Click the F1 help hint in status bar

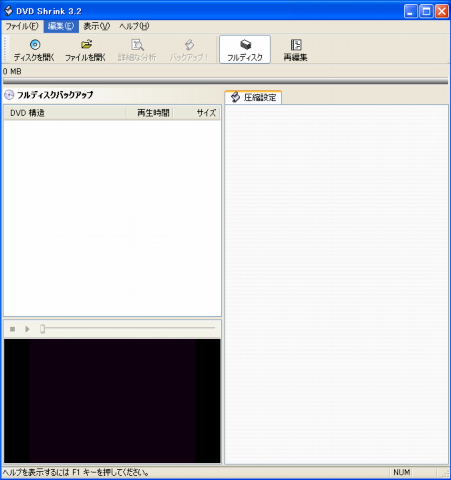coord(76,472)
